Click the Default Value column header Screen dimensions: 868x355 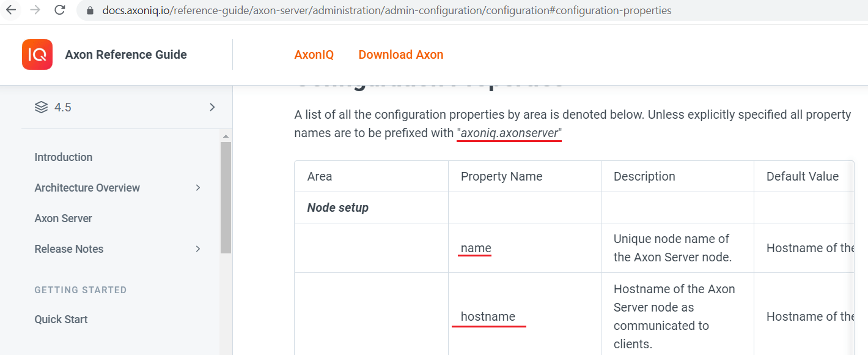[803, 176]
